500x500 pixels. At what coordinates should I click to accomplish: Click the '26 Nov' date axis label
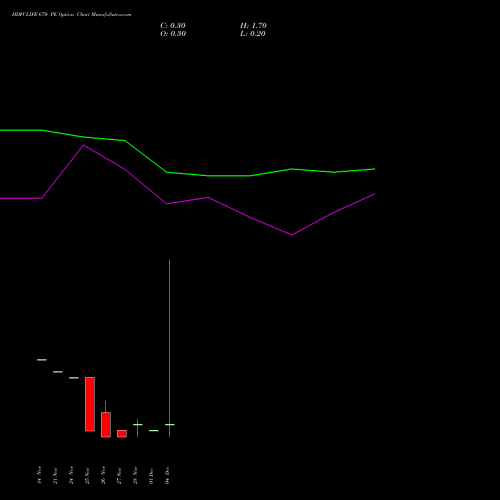point(103,475)
